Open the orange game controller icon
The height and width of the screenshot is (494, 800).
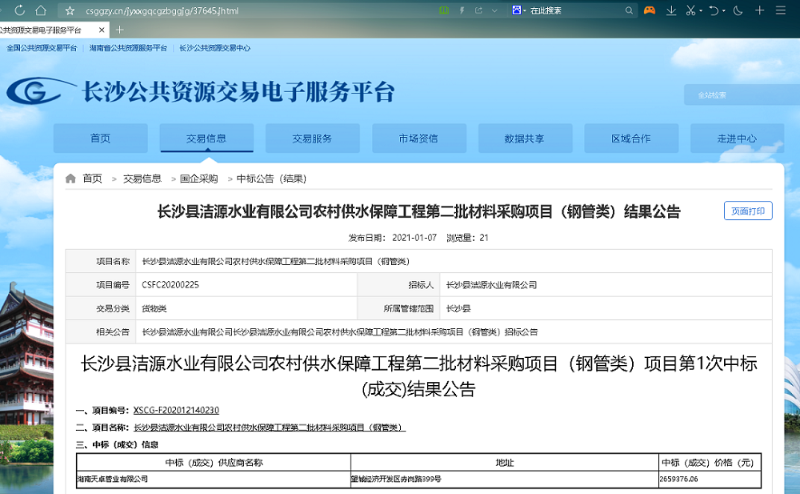click(648, 10)
